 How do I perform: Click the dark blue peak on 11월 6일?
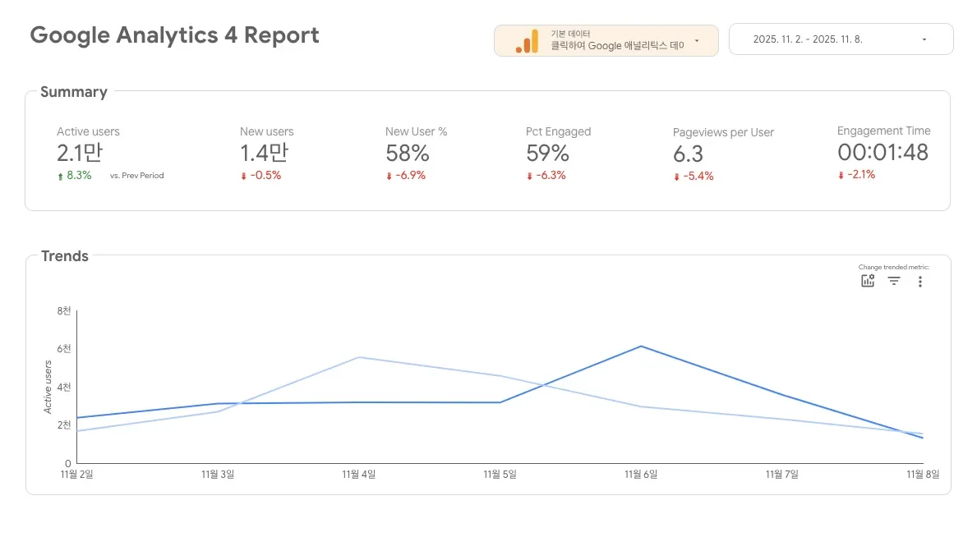[x=641, y=347]
